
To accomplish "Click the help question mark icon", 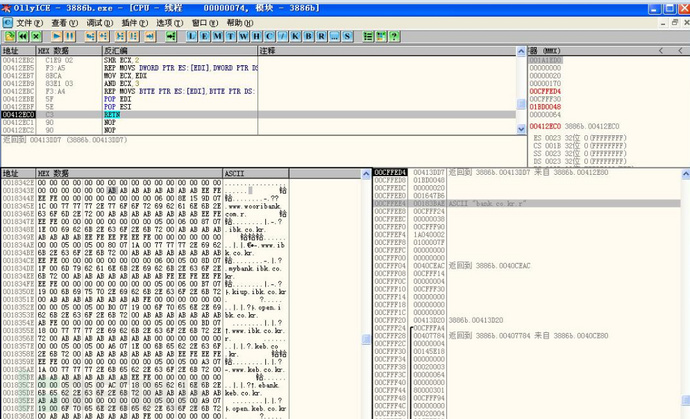I will [394, 37].
